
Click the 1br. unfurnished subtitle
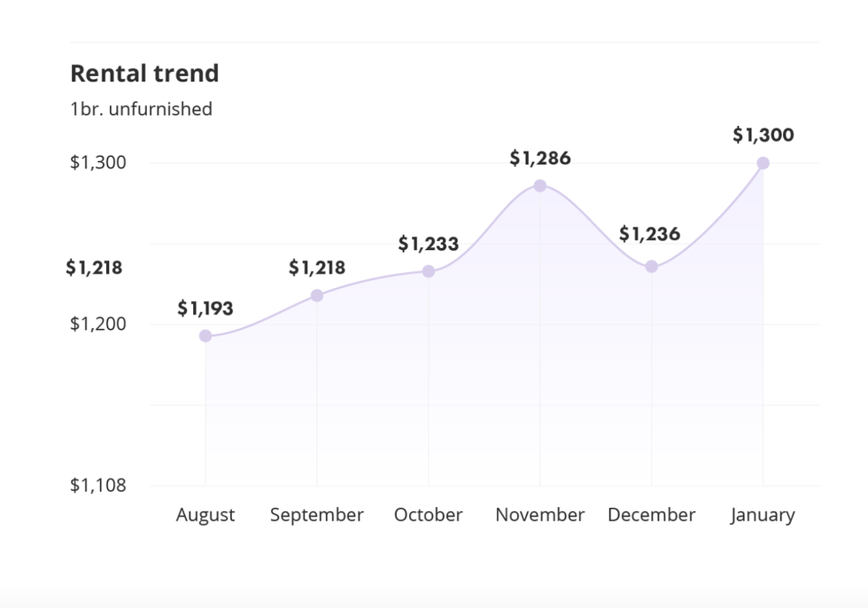point(142,109)
